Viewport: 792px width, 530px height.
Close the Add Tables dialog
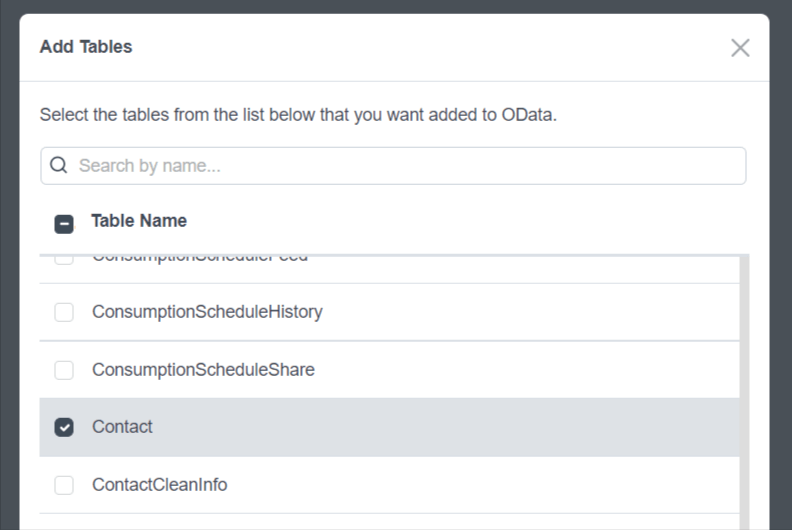click(x=740, y=47)
